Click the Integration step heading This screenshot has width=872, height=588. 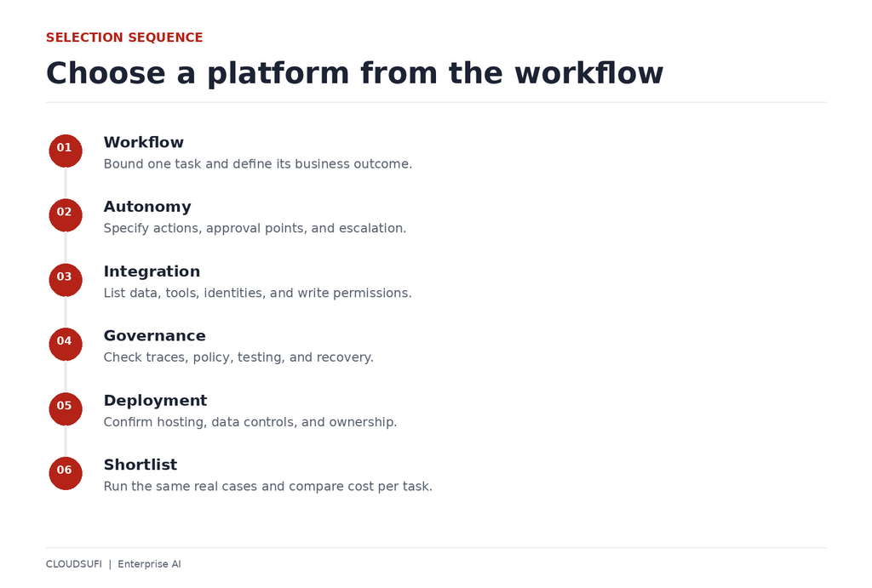[x=152, y=271]
